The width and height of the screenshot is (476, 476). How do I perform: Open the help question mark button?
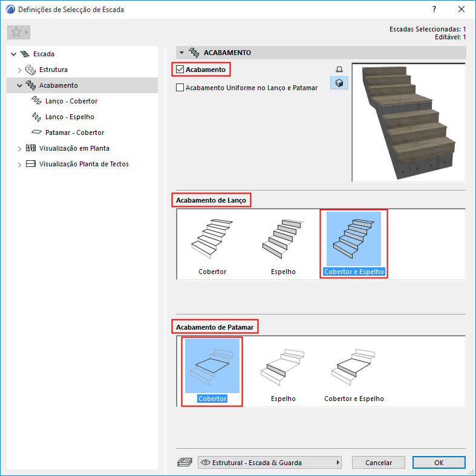click(434, 10)
